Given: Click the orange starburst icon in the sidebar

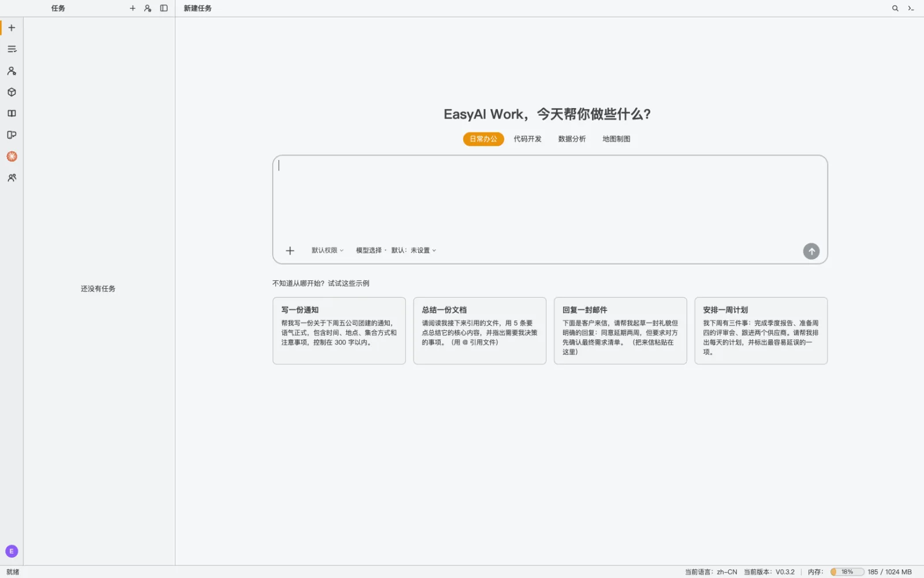Looking at the screenshot, I should coord(12,157).
